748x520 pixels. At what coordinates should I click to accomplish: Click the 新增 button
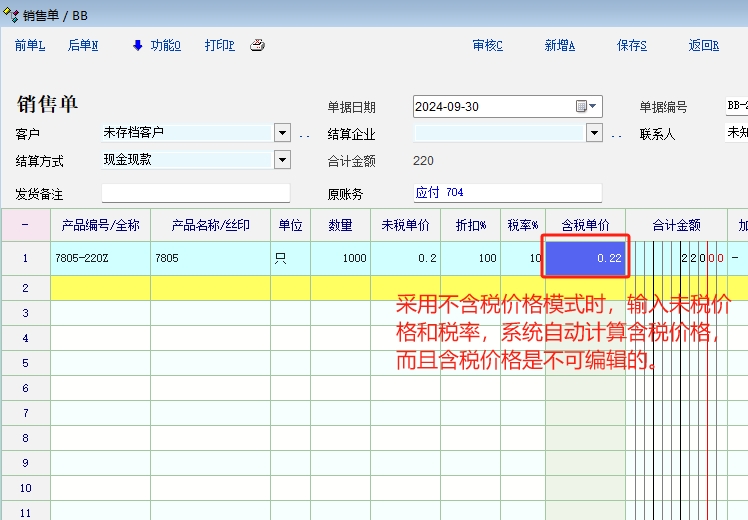tap(560, 45)
